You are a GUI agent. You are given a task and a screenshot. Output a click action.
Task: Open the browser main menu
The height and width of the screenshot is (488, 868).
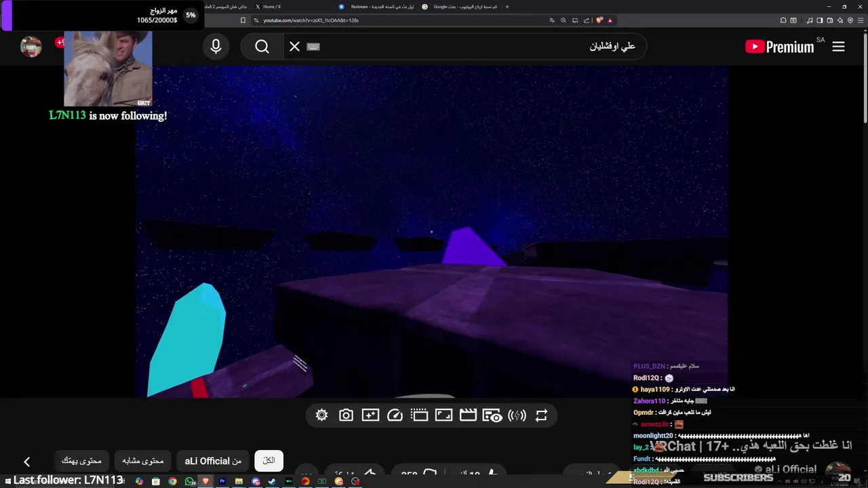tap(860, 20)
